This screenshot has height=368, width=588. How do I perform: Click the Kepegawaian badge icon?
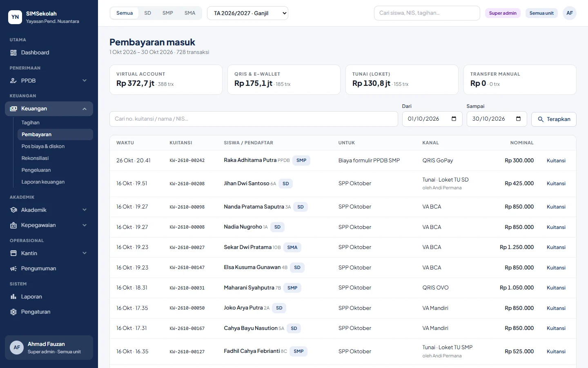click(13, 225)
